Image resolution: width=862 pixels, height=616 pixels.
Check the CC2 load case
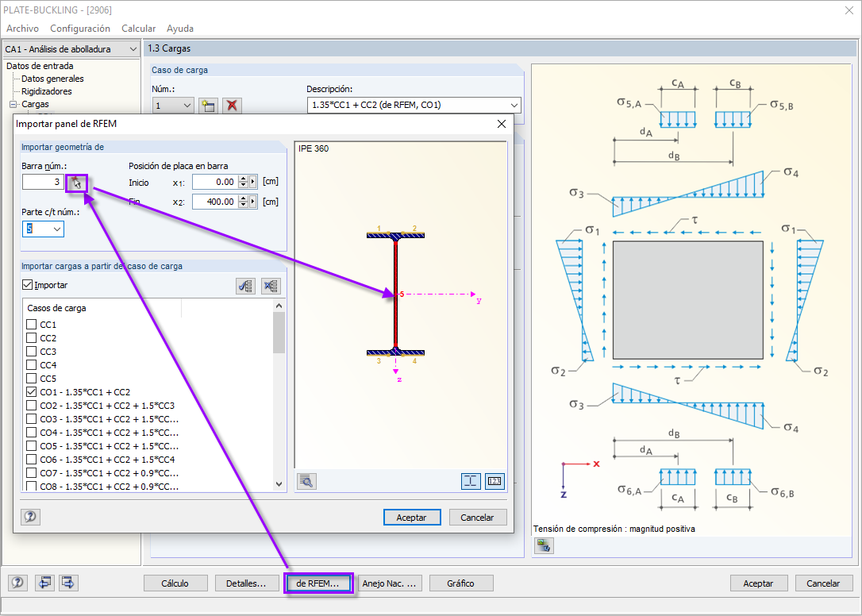[31, 338]
